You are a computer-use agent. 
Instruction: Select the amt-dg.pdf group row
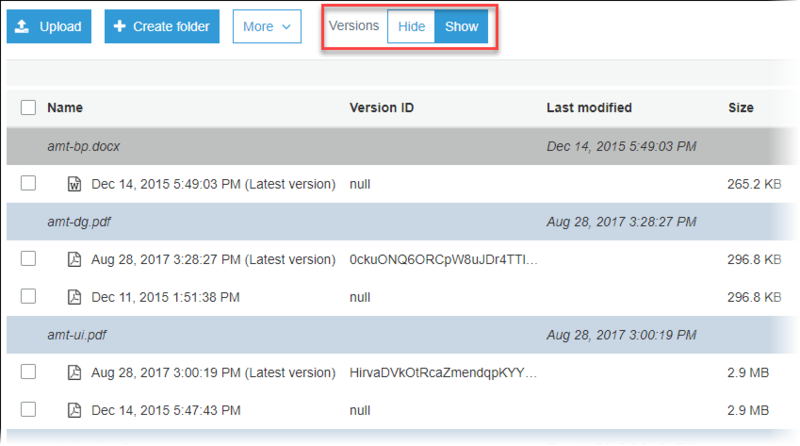click(x=401, y=221)
